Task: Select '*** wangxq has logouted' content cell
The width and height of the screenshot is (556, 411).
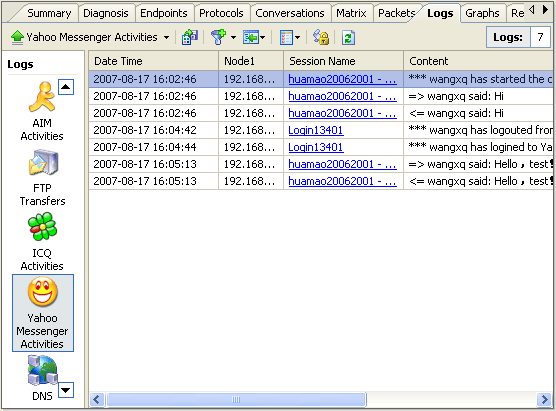Action: 478,130
